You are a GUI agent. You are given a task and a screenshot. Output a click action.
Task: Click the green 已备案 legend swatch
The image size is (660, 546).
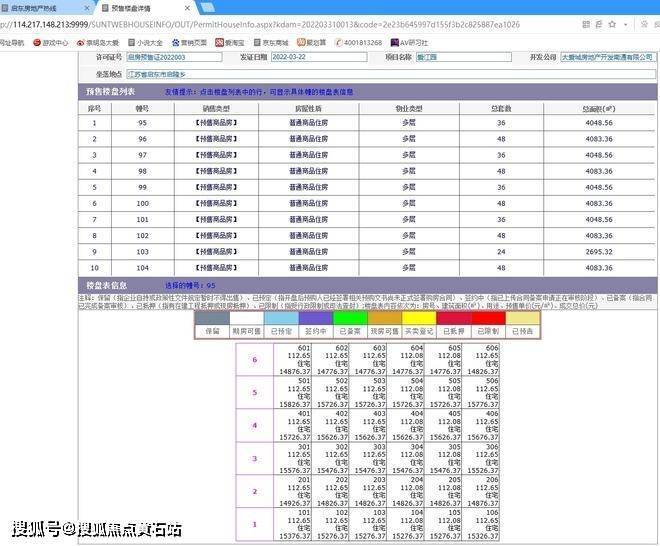pos(350,319)
